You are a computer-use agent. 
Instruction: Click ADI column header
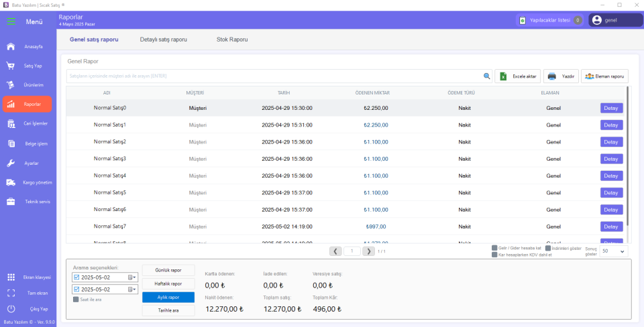coord(107,92)
